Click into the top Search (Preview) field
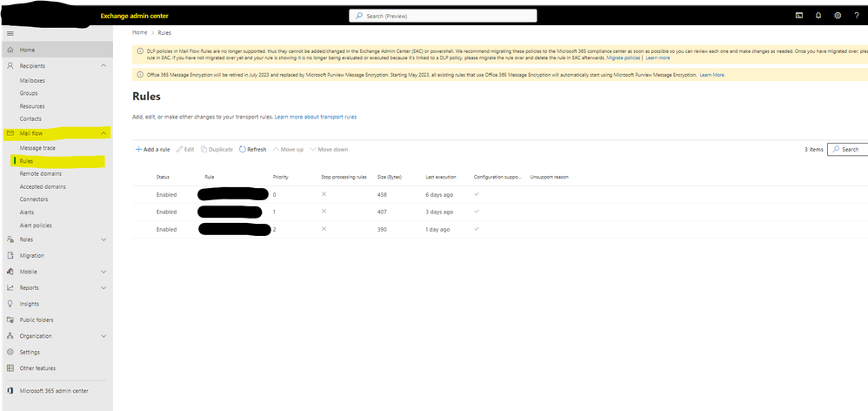The width and height of the screenshot is (868, 411). pyautogui.click(x=443, y=16)
